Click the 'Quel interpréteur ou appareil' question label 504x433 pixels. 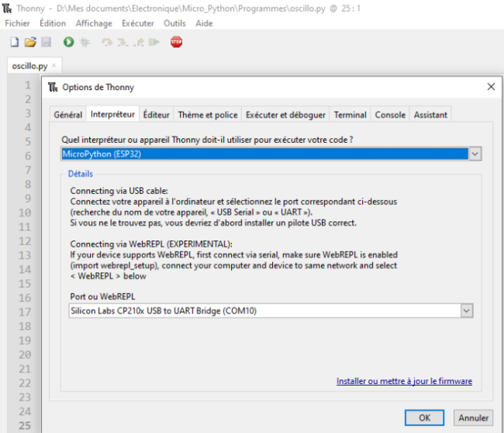click(x=207, y=140)
